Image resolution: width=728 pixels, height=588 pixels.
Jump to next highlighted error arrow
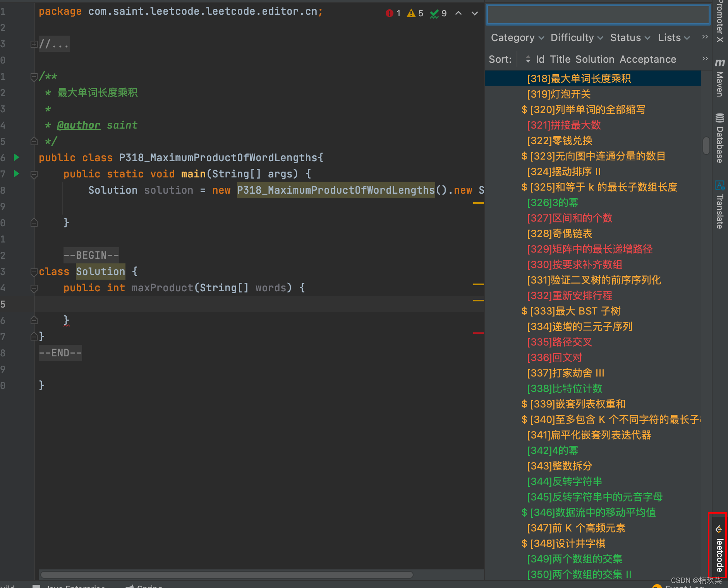pyautogui.click(x=474, y=14)
